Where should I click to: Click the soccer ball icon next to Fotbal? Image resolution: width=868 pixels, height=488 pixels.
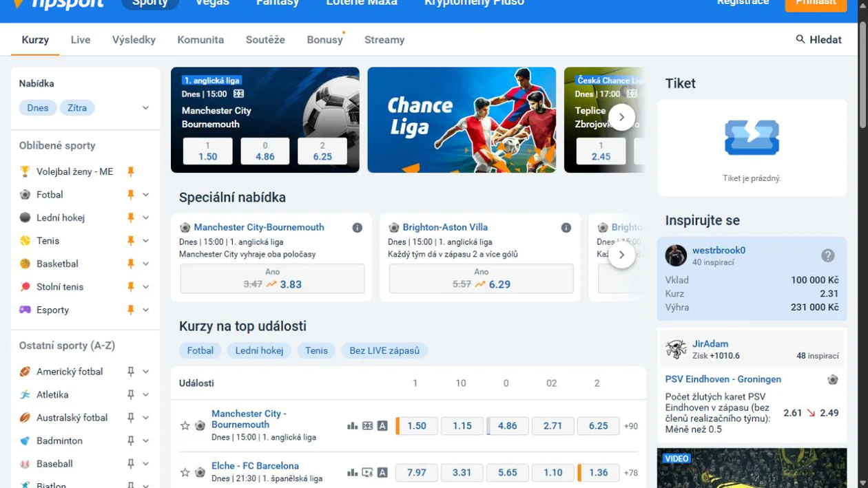[x=25, y=195]
